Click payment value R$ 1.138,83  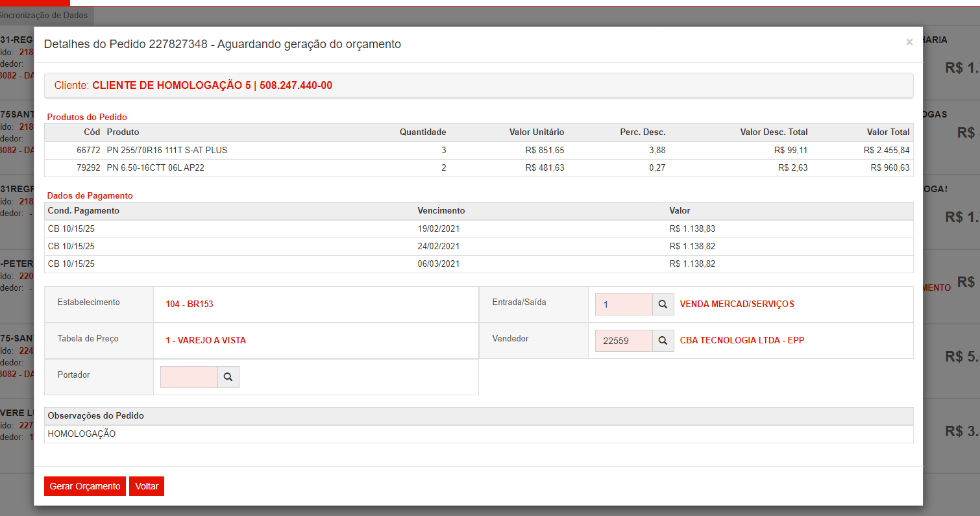point(692,228)
